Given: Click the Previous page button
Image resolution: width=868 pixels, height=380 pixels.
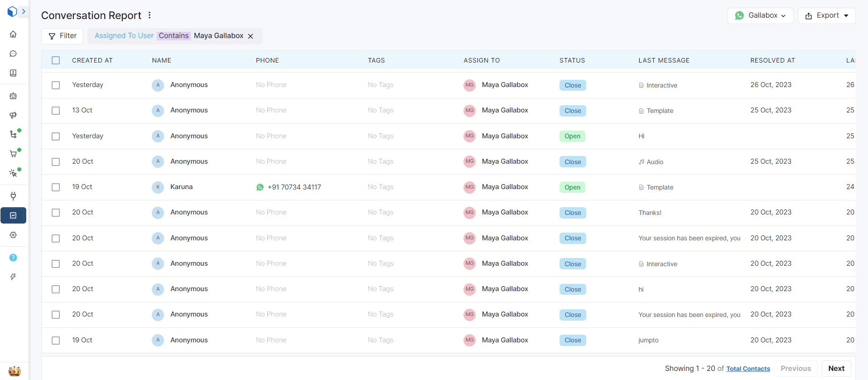Looking at the screenshot, I should click(x=796, y=368).
